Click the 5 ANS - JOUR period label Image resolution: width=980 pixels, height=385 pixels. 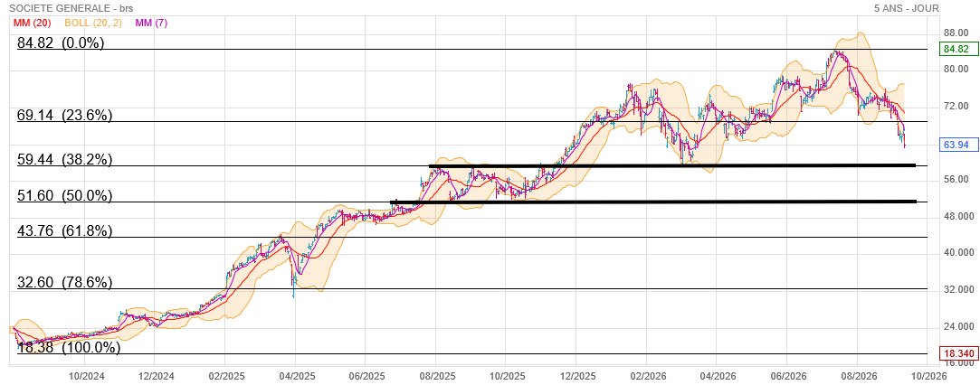click(906, 8)
